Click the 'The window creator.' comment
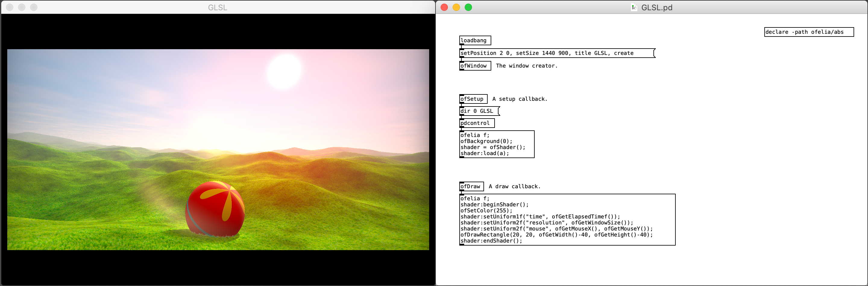The image size is (868, 286). pos(527,66)
